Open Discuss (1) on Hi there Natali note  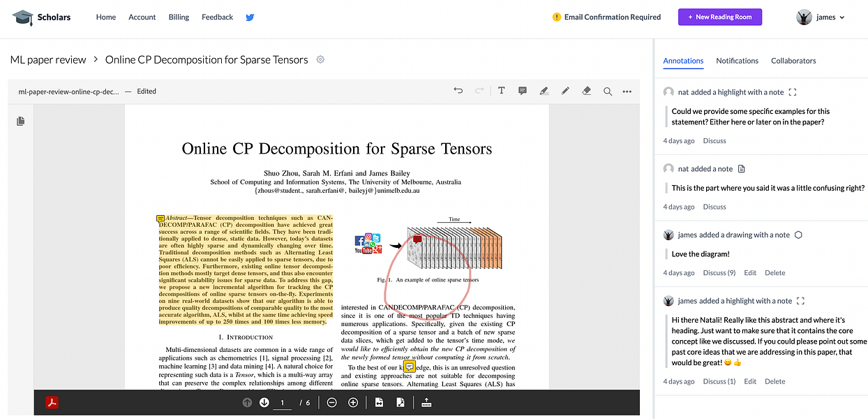(719, 381)
